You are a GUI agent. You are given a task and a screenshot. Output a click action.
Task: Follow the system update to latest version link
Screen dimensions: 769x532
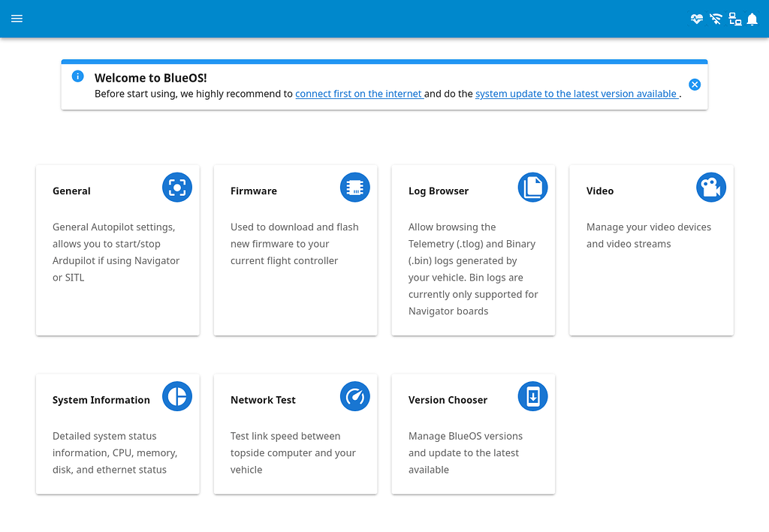click(577, 94)
